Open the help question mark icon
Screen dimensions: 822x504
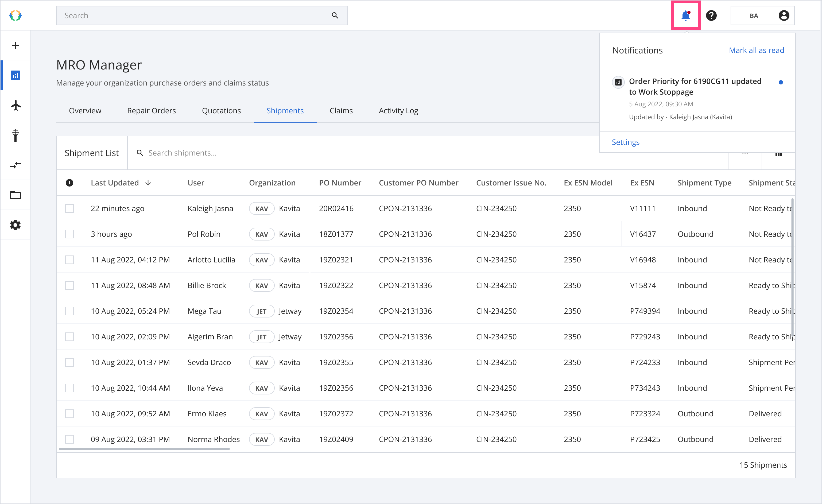711,15
